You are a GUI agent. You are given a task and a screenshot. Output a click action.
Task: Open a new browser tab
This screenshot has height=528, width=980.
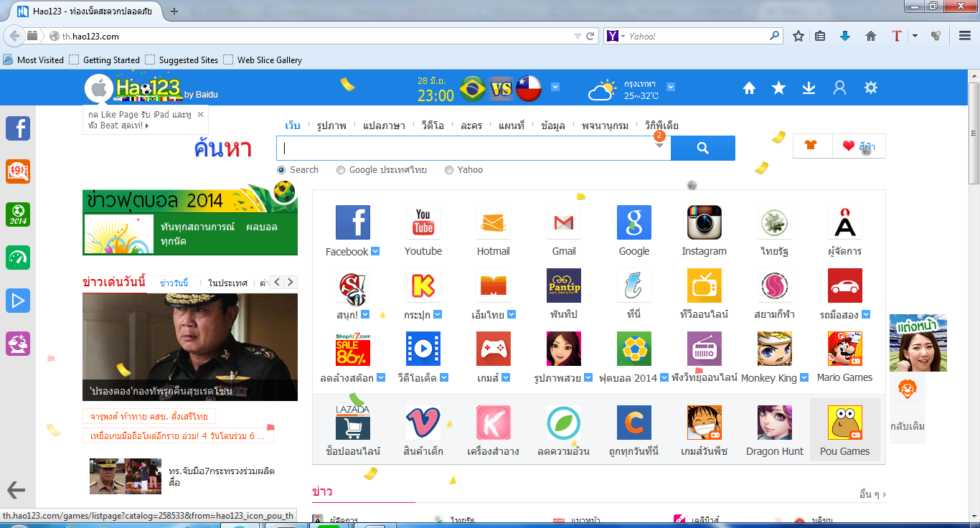click(x=174, y=11)
